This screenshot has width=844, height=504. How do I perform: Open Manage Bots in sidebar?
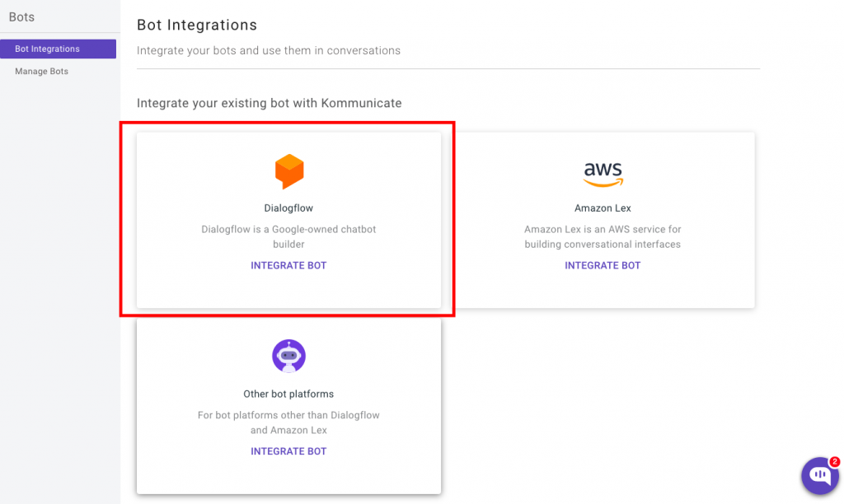41,71
